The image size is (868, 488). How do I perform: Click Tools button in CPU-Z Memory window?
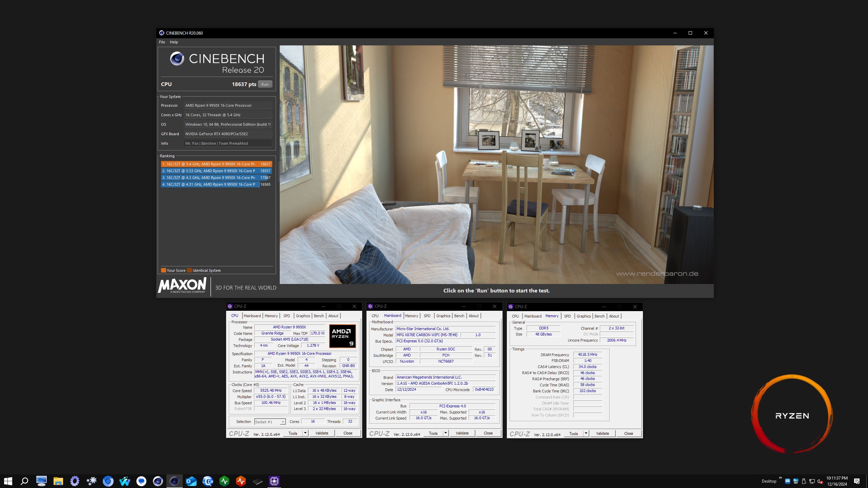point(574,433)
